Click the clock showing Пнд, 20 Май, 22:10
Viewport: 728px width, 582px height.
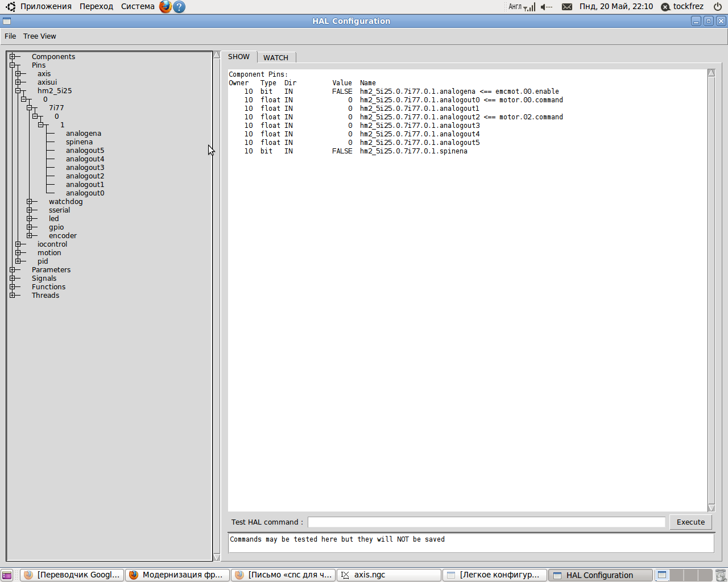[616, 7]
